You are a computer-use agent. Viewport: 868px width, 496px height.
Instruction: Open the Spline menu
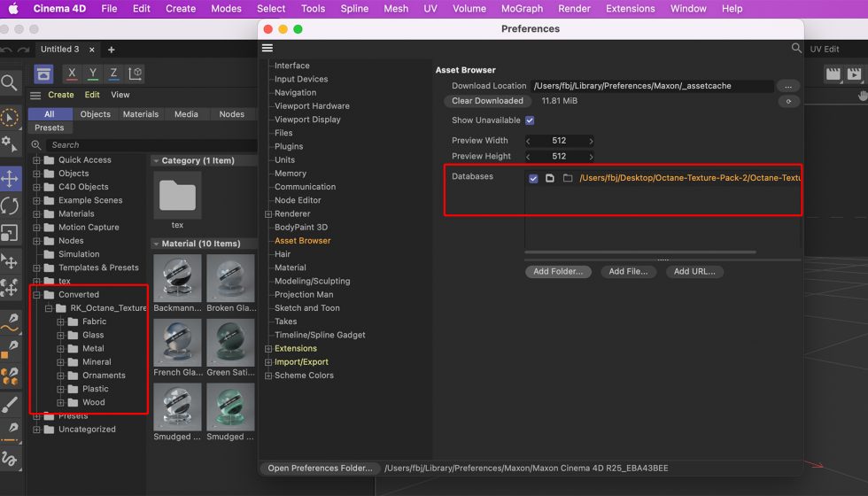pos(354,8)
